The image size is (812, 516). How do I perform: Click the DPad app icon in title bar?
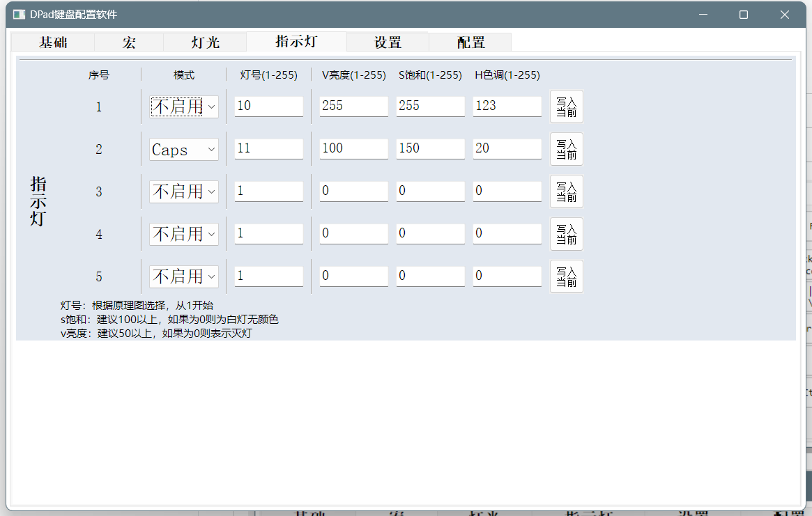19,15
